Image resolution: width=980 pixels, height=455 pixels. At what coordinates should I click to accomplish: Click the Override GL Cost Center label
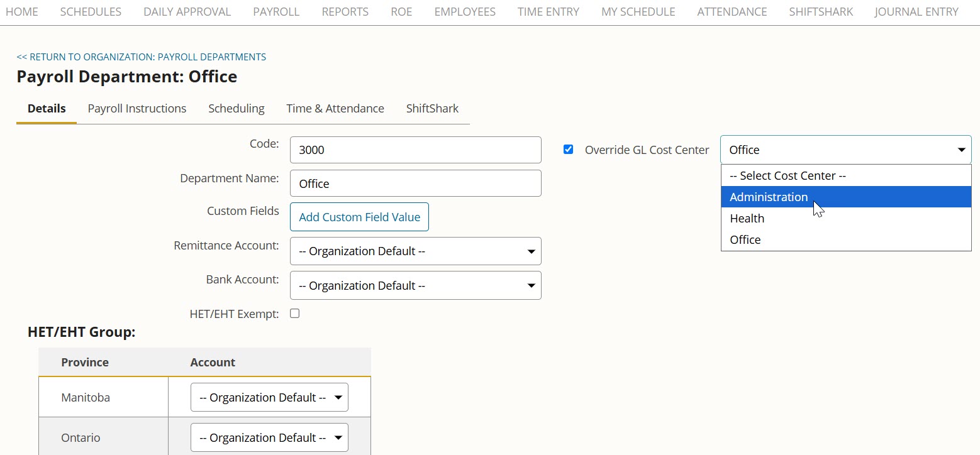647,150
